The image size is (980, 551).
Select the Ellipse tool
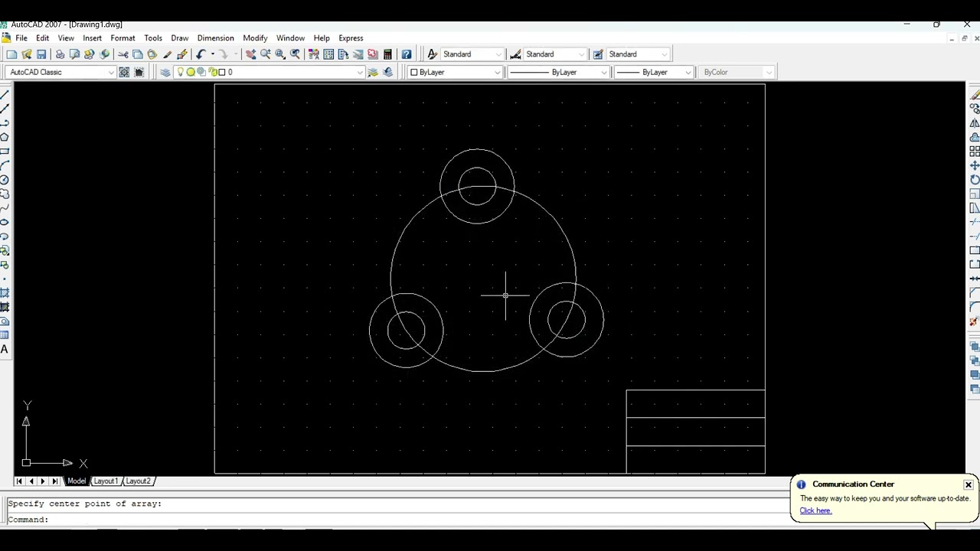click(x=5, y=222)
